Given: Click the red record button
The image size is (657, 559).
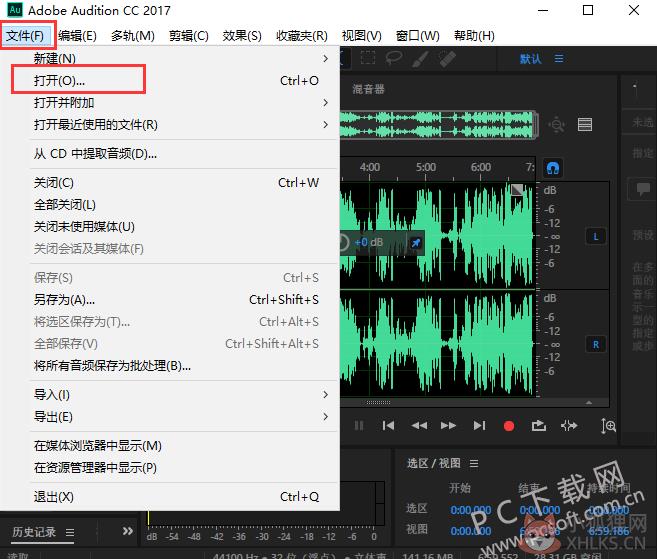Looking at the screenshot, I should click(509, 426).
